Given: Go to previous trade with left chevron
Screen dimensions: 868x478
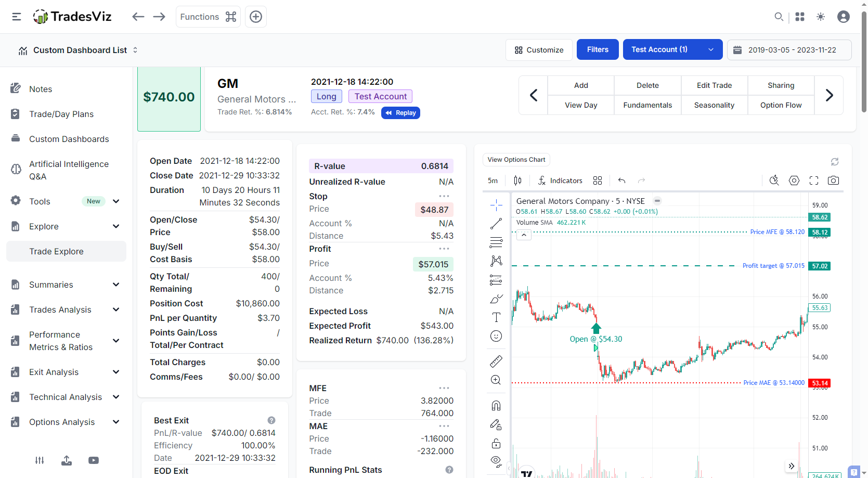Looking at the screenshot, I should point(533,95).
